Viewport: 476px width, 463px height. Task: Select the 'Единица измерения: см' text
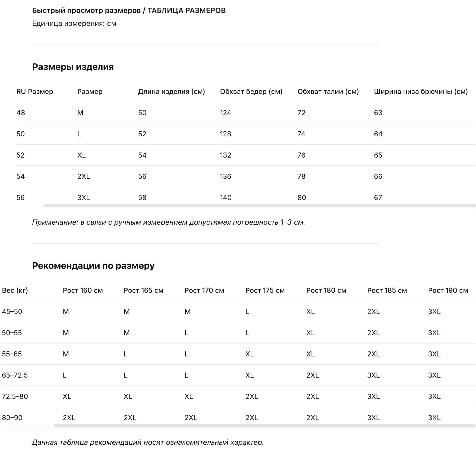[x=74, y=23]
